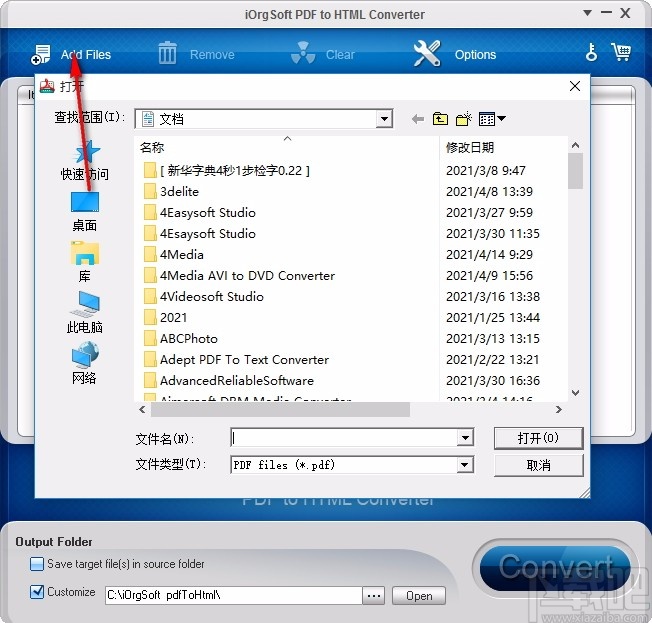Select 此电脑 in the places bar
The image size is (652, 623).
85,313
